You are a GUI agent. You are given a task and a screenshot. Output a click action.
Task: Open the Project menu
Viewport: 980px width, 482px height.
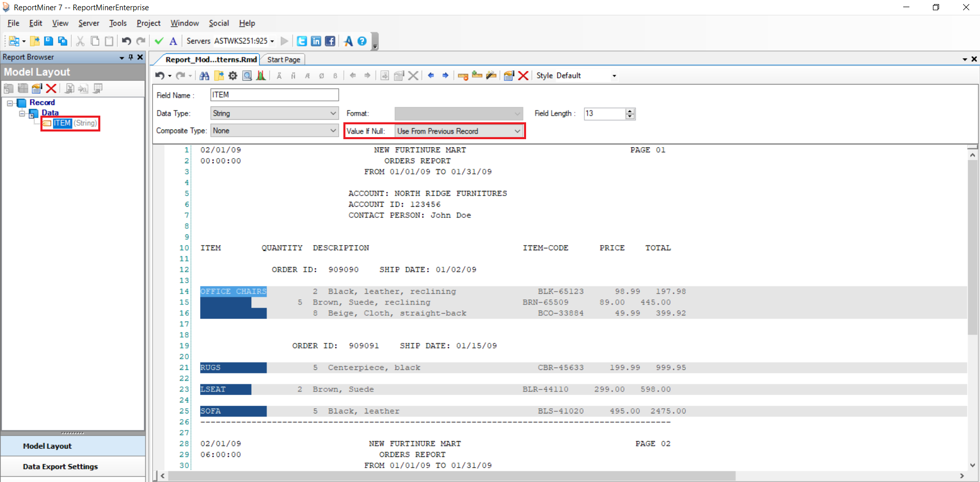point(148,23)
